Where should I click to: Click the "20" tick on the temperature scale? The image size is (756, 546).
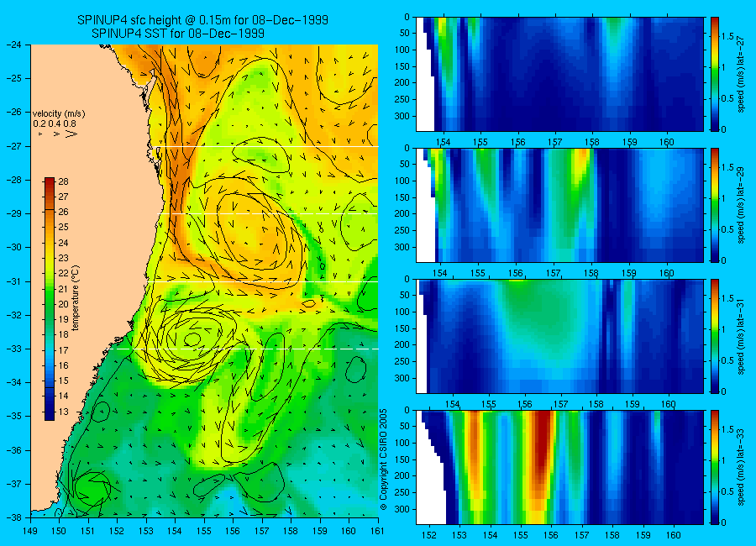[64, 304]
